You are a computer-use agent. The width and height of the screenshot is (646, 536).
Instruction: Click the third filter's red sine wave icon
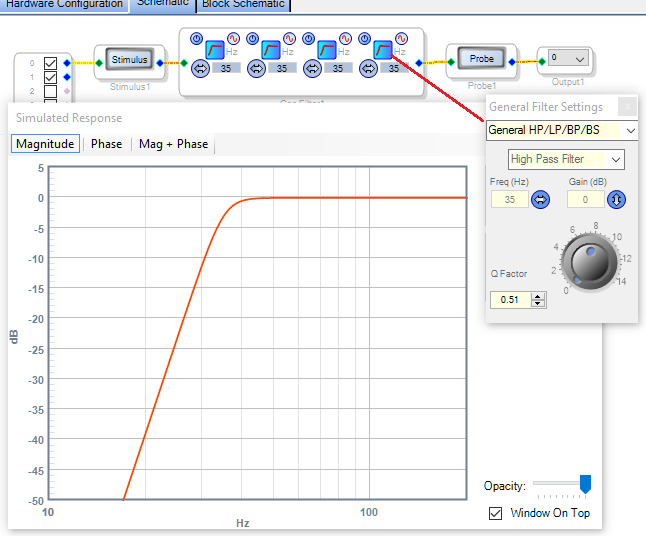coord(345,39)
